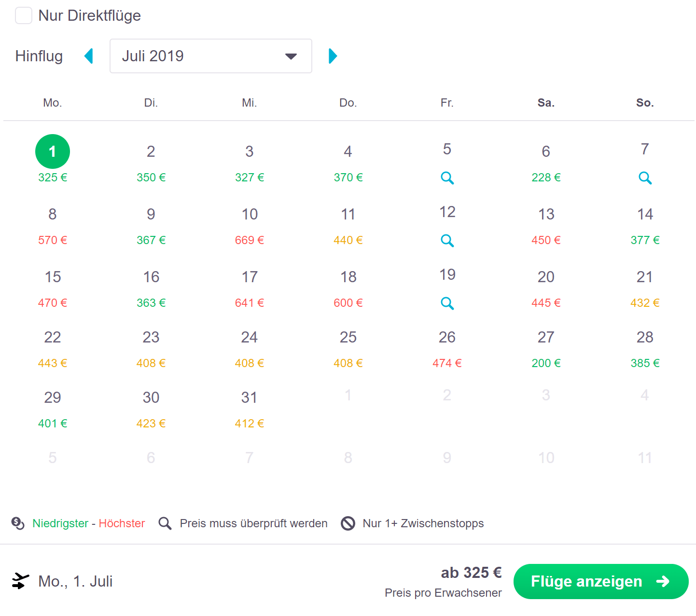Screen dimensions: 696x616
Task: Select July 24 at 408 €
Action: pos(250,349)
